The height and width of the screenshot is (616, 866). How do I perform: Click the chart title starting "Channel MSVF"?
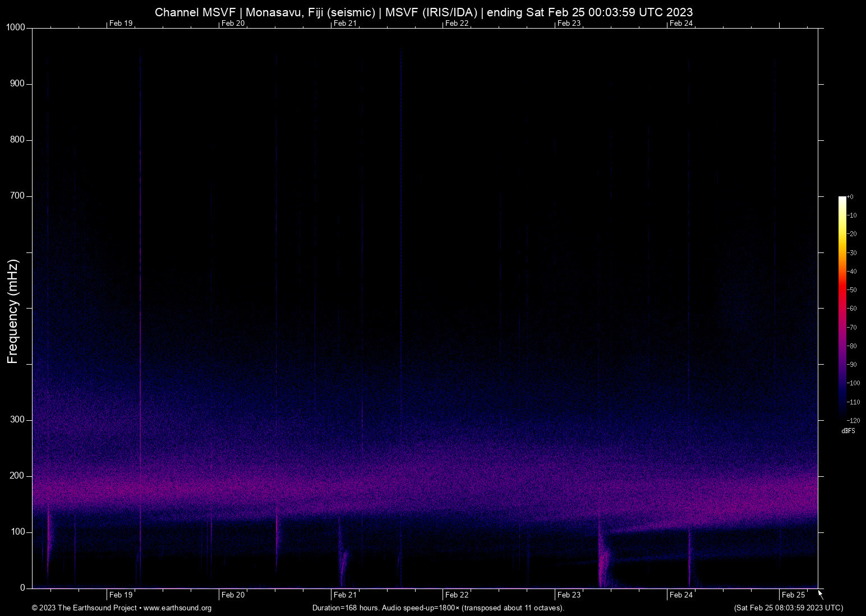click(x=423, y=12)
